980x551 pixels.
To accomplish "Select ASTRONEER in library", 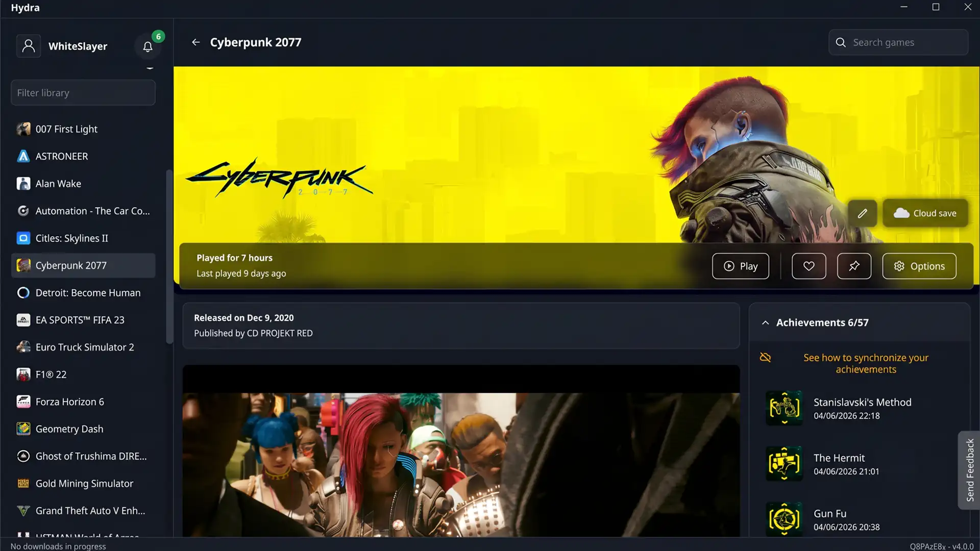I will point(83,156).
